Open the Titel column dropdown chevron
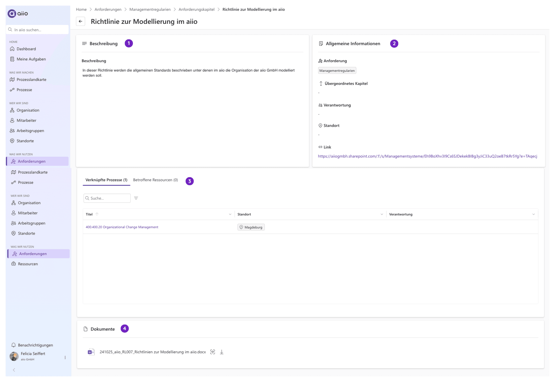The width and height of the screenshot is (555, 392). [230, 214]
